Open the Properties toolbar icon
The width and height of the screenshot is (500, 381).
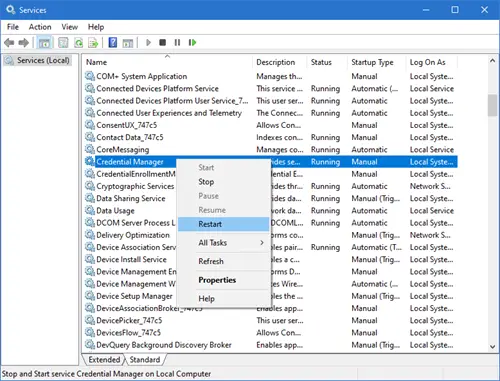pyautogui.click(x=63, y=43)
